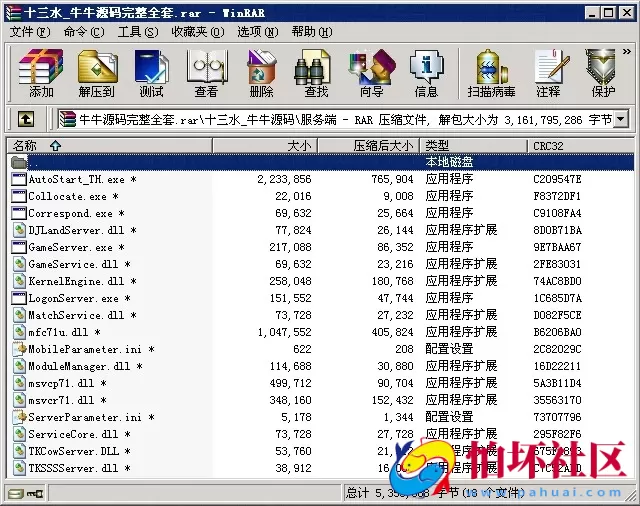Expand the toolbar overflow chevron
Screen dimensions: 640x506
[x=627, y=52]
